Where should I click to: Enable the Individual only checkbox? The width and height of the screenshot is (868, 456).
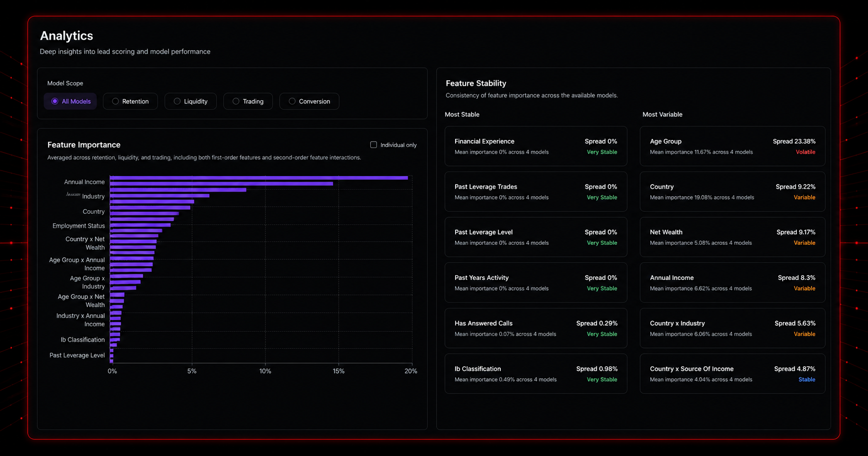373,145
